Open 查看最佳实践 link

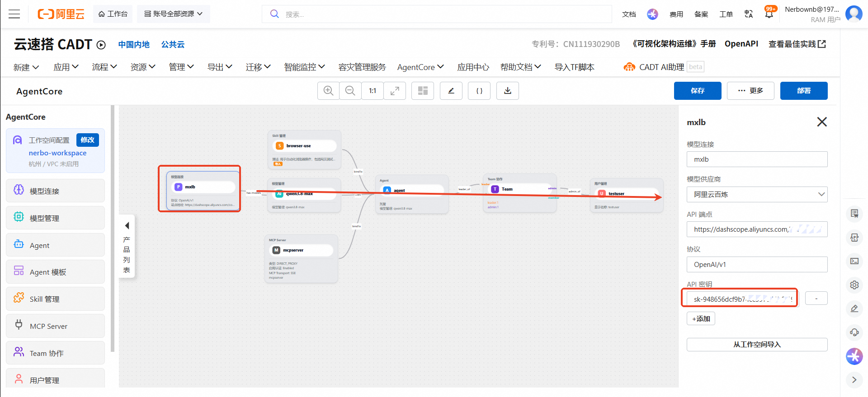[x=797, y=44]
